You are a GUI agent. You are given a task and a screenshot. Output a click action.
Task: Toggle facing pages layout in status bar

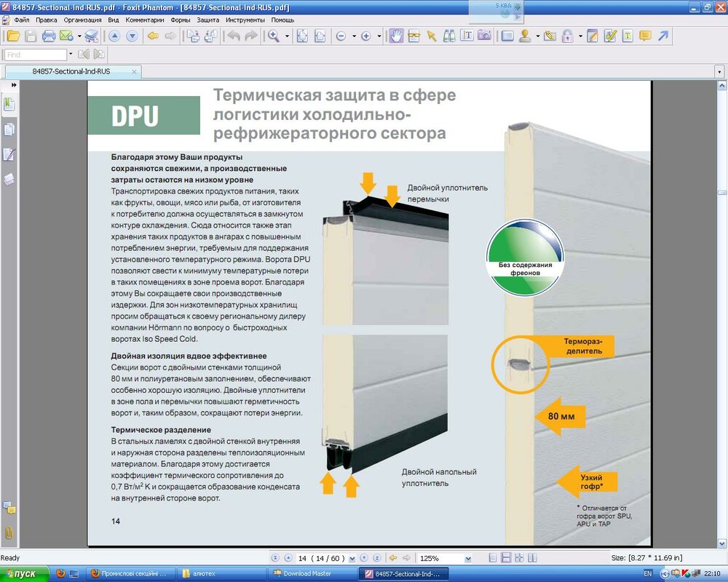pyautogui.click(x=533, y=558)
